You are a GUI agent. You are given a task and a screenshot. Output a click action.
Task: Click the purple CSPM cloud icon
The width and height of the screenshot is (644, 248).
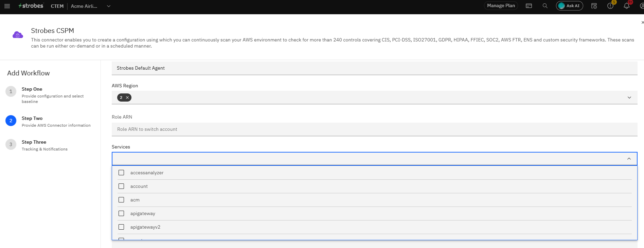coord(18,35)
